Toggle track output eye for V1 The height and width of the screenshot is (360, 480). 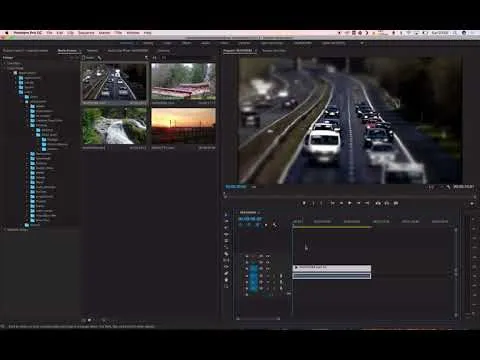pyautogui.click(x=261, y=269)
